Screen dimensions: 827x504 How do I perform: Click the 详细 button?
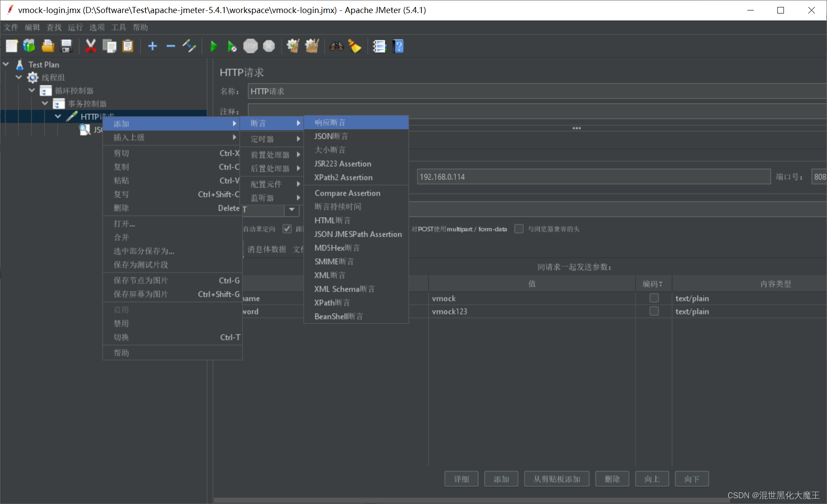461,479
